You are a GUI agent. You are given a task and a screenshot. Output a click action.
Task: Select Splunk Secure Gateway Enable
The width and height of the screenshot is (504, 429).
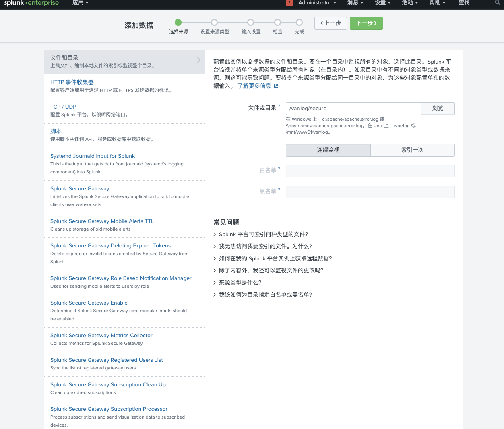click(x=125, y=311)
